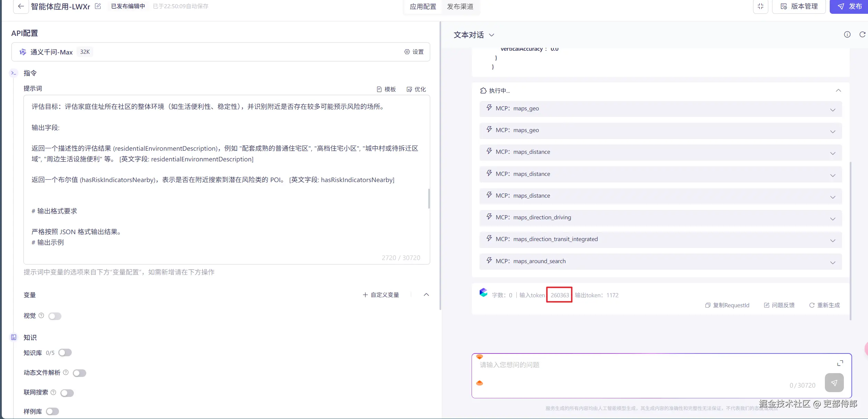
Task: Open help icon beside 动态文件解析
Action: 66,372
